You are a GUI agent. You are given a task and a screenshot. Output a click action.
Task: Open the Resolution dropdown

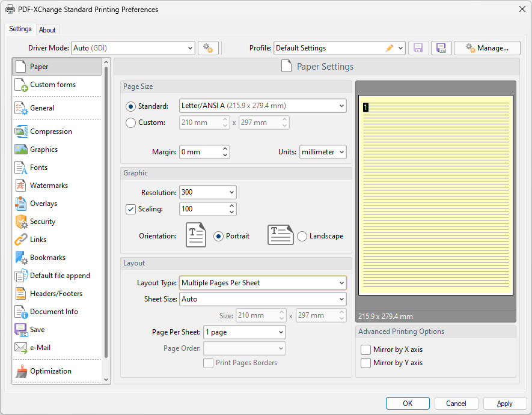(207, 192)
